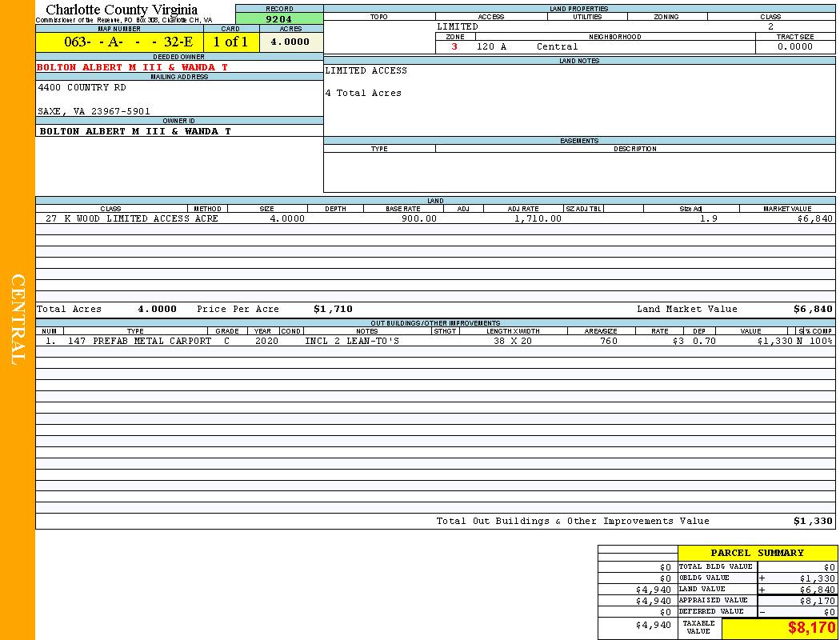Click the orange CENTRAL vertical sidebar
The image size is (840, 640).
click(x=18, y=320)
